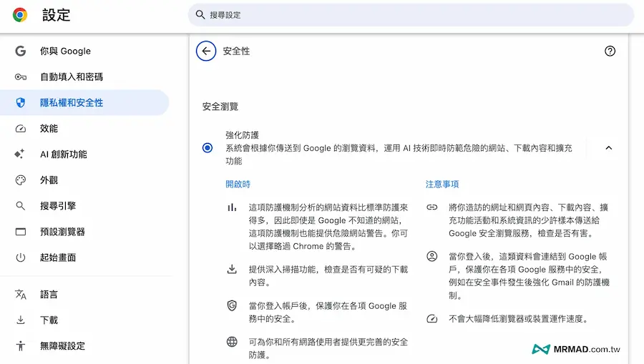Open 無障礙設定 page
The height and width of the screenshot is (364, 644).
click(84, 346)
